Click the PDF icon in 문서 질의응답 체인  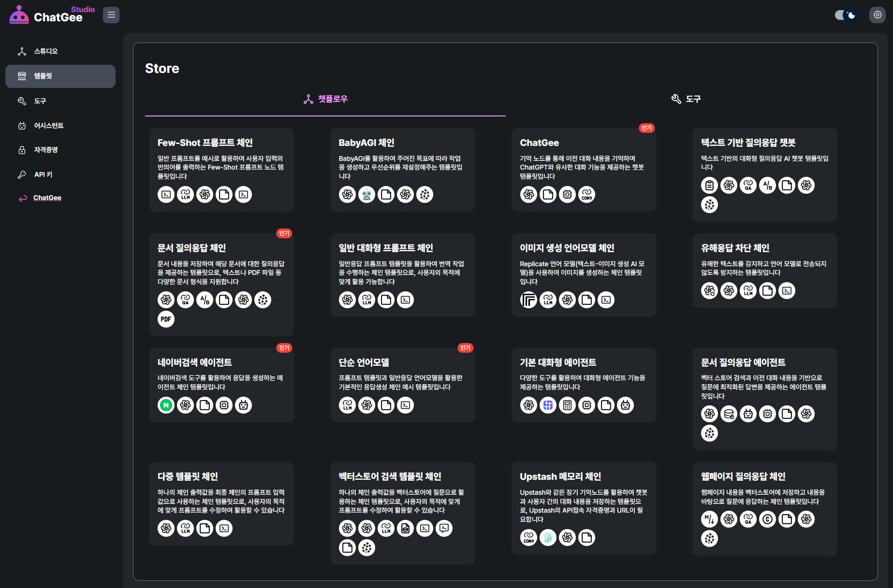pyautogui.click(x=166, y=319)
